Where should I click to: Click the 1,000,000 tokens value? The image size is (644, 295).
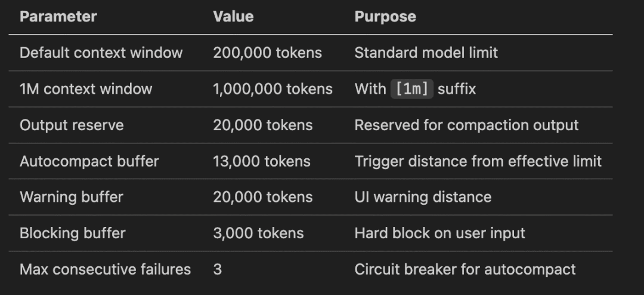[x=273, y=89]
